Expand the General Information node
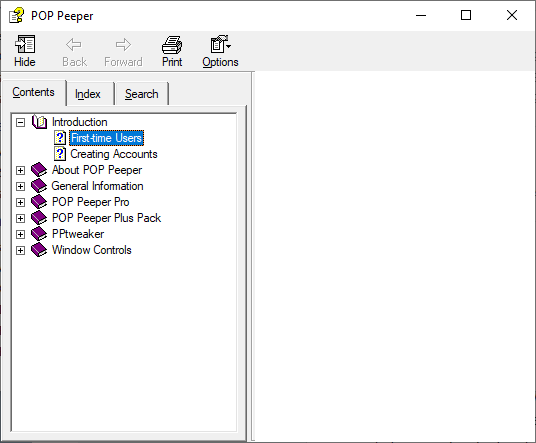Screen dimensions: 536x443 [21, 186]
